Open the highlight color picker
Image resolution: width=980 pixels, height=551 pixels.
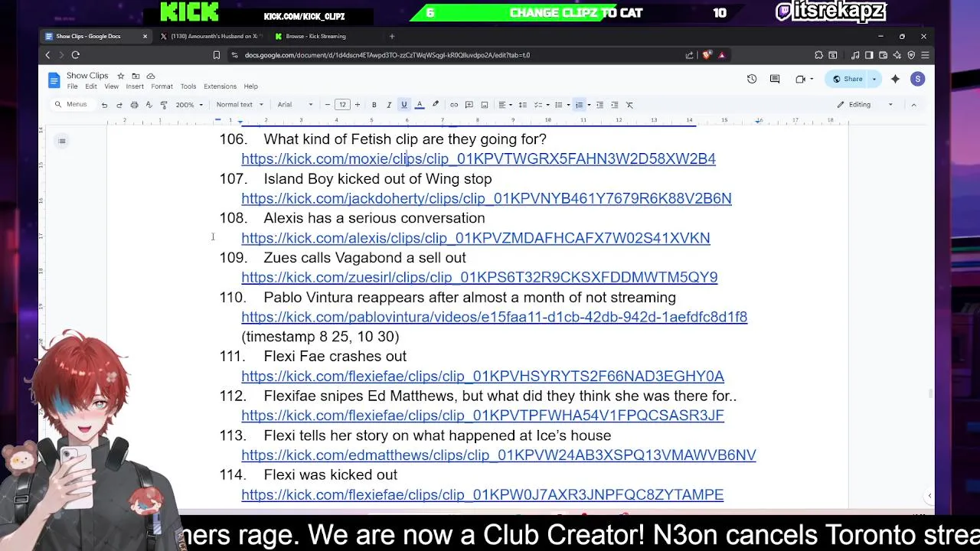click(x=436, y=105)
